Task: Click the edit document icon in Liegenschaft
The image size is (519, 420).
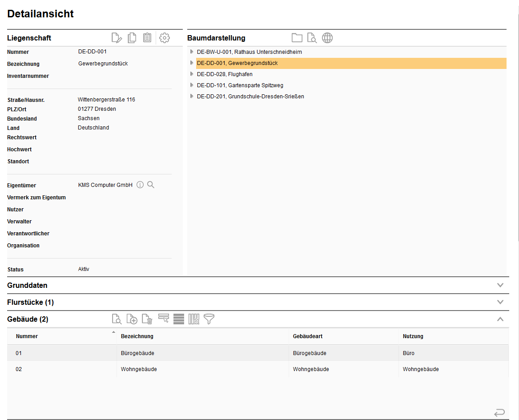Action: 117,38
